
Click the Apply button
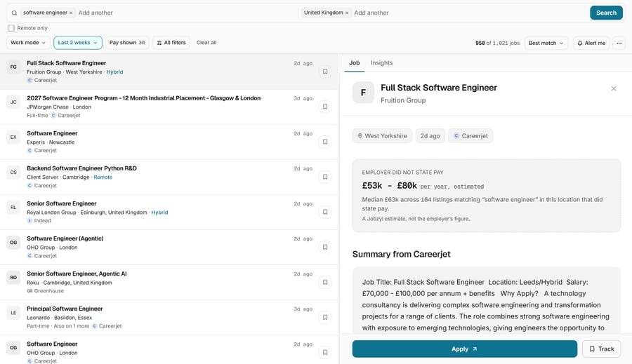465,349
